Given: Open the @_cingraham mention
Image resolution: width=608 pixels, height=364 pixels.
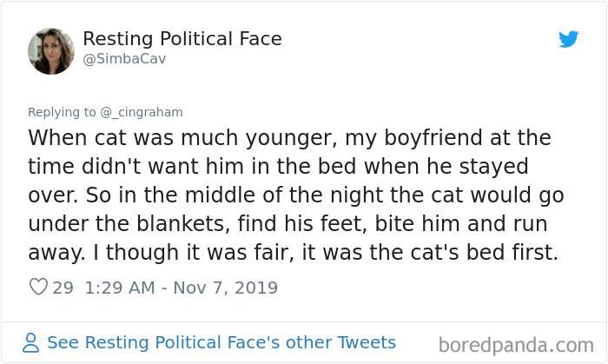Looking at the screenshot, I should click(x=143, y=112).
